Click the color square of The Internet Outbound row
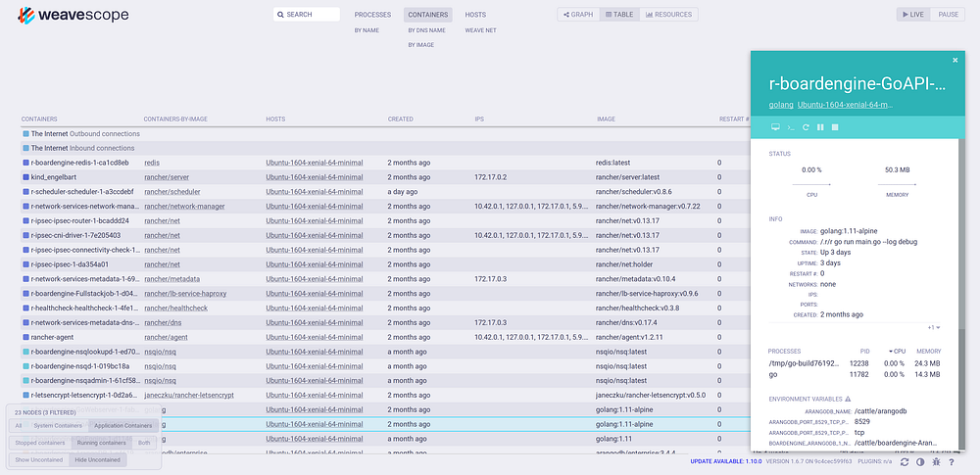Viewport: 980px width, 475px height. [x=25, y=134]
